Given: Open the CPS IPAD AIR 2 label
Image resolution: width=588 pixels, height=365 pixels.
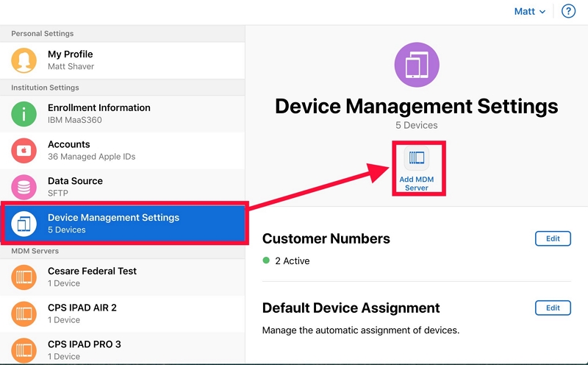Looking at the screenshot, I should pos(82,308).
